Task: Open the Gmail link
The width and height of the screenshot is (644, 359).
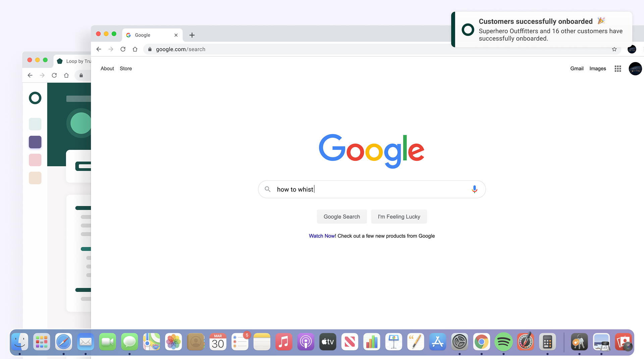Action: [x=577, y=68]
